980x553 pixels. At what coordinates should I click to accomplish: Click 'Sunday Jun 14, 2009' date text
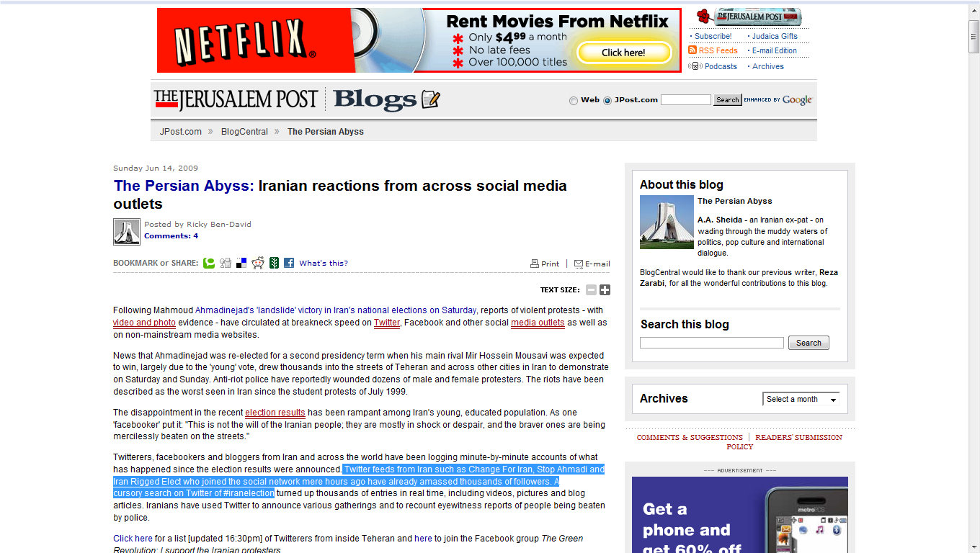pos(156,168)
